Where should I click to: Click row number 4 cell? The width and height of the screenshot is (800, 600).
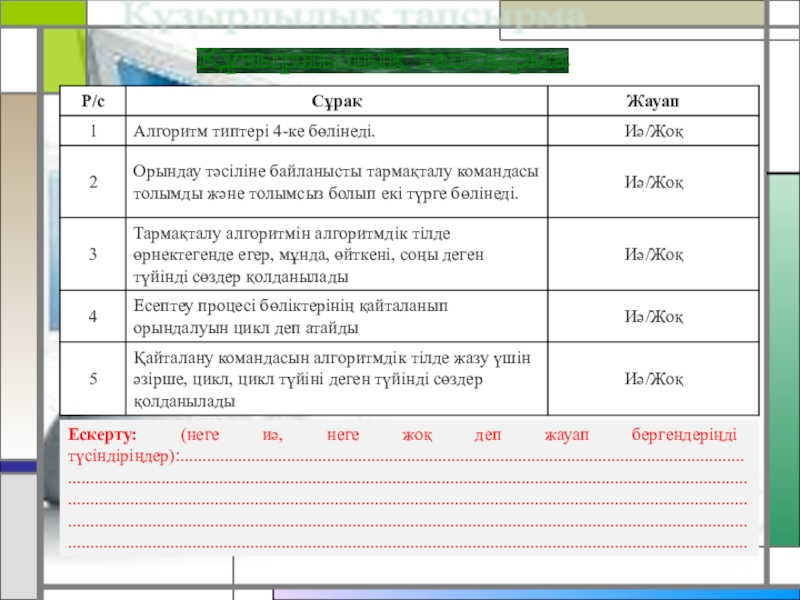click(93, 316)
